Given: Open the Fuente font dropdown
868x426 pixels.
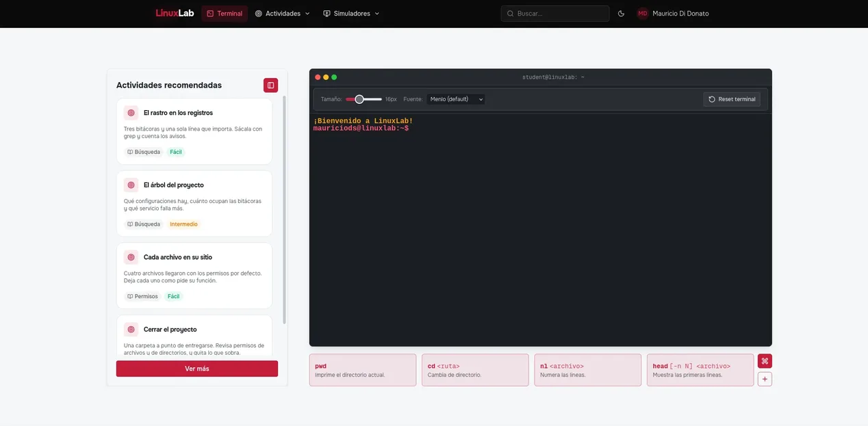Looking at the screenshot, I should [x=456, y=99].
